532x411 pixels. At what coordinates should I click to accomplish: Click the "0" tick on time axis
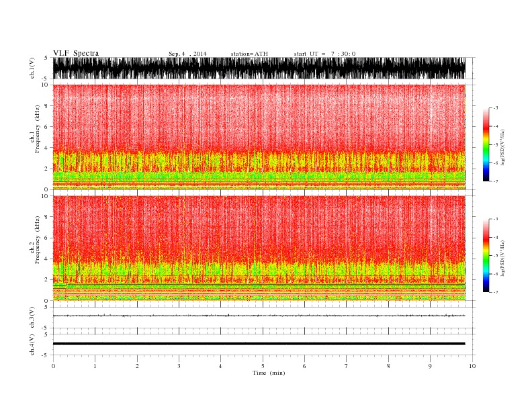pyautogui.click(x=53, y=366)
